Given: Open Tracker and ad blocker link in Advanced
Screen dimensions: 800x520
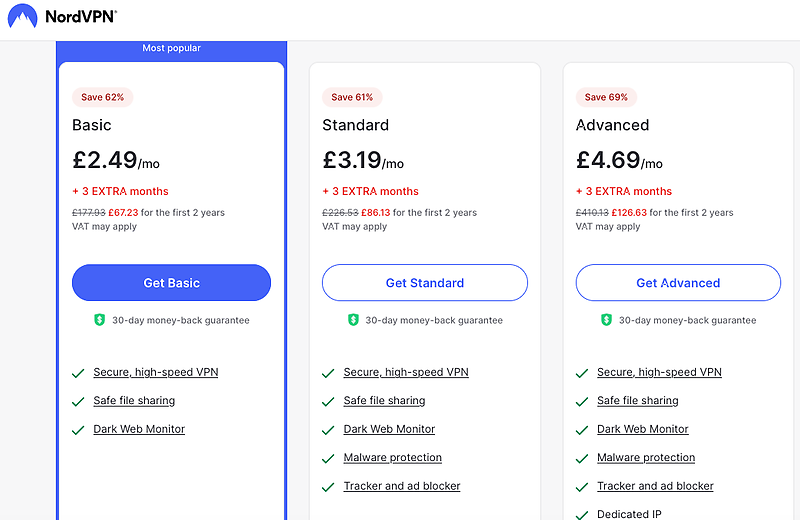Looking at the screenshot, I should [x=655, y=486].
